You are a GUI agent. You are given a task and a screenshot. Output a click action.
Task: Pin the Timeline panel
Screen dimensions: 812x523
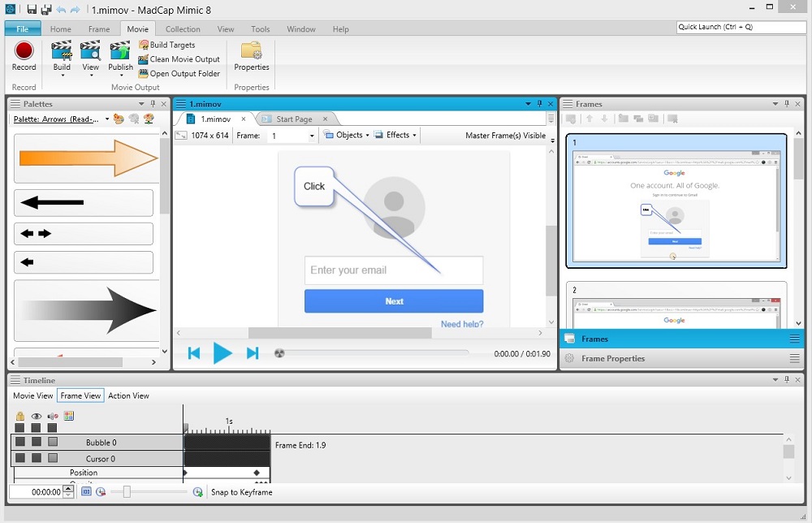click(x=787, y=379)
